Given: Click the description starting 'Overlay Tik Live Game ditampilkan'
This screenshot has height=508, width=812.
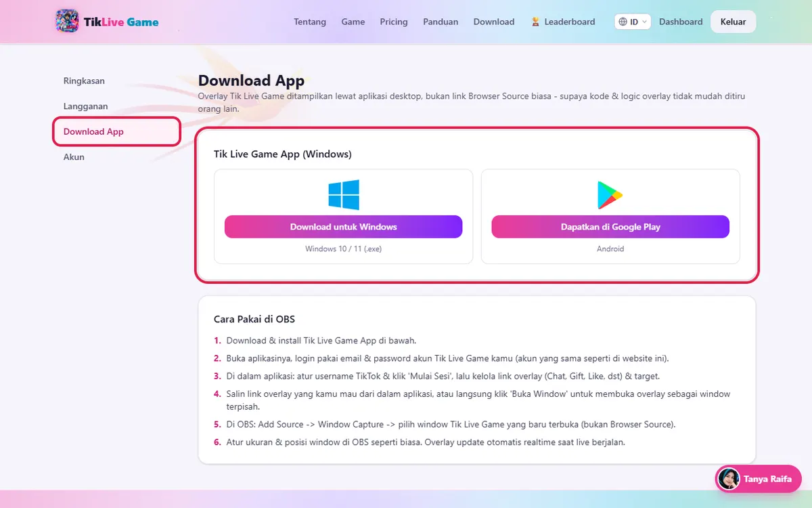Looking at the screenshot, I should coord(472,102).
